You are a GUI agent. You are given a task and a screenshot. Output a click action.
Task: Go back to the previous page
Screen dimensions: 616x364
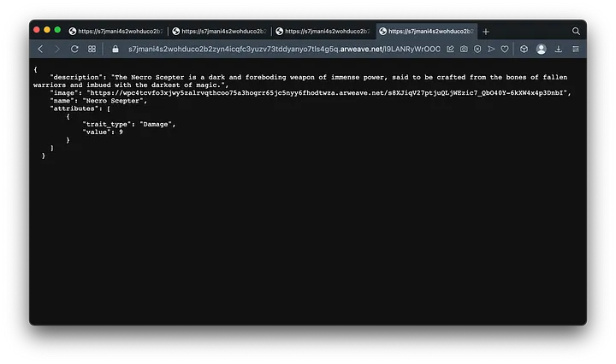[x=40, y=50]
